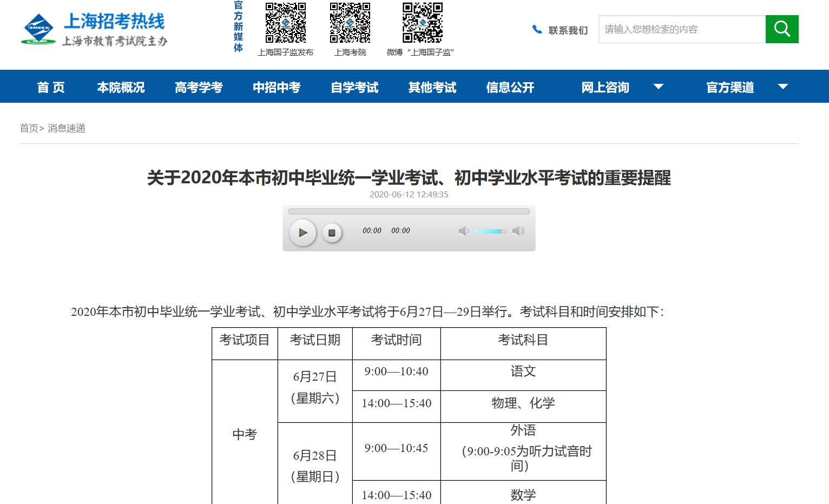This screenshot has height=504, width=829.
Task: Click the 上海招考热线 site logo
Action: [94, 29]
